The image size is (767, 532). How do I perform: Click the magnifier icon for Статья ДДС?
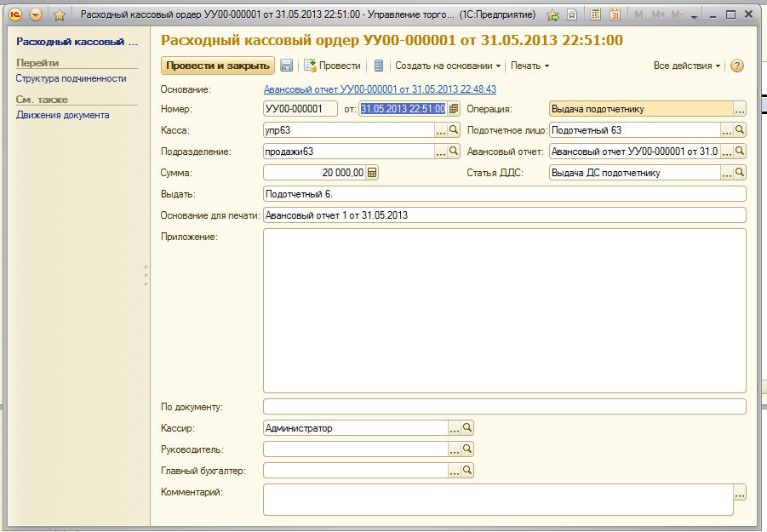point(740,173)
